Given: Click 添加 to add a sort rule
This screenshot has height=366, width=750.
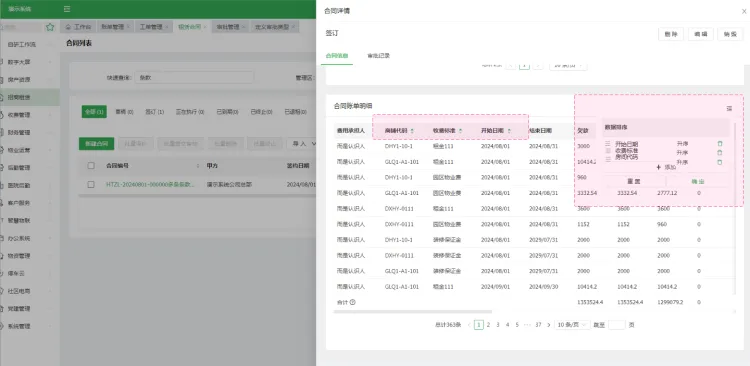Looking at the screenshot, I should 666,167.
